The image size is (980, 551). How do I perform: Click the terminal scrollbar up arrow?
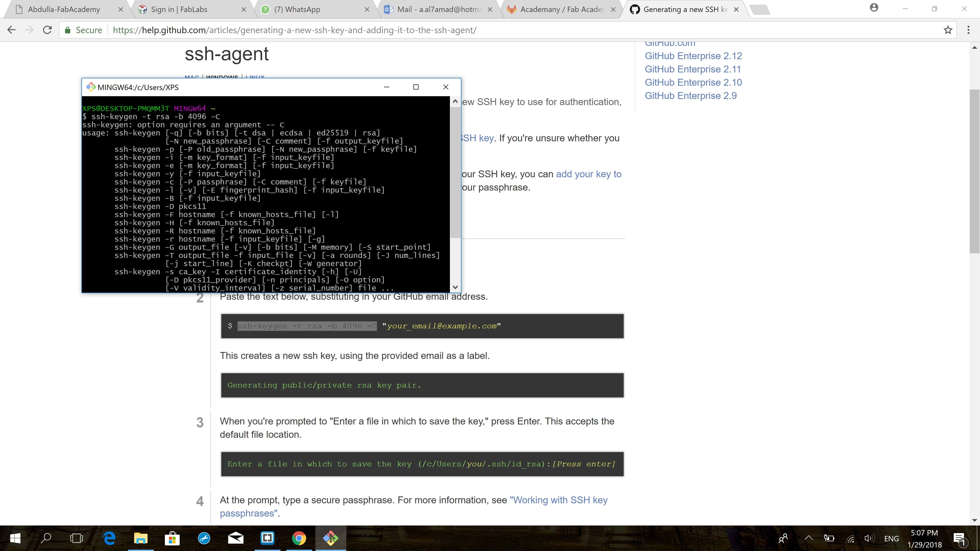pyautogui.click(x=455, y=102)
